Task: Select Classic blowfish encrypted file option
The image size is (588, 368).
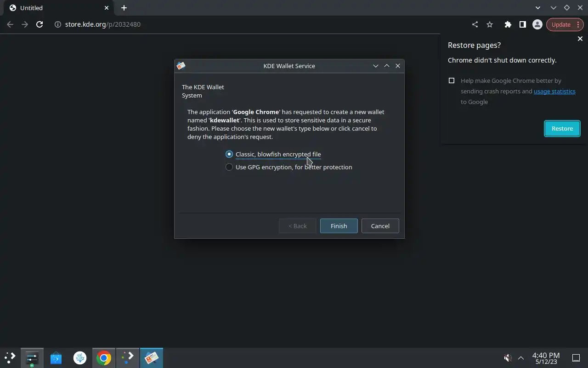Action: 273,154
